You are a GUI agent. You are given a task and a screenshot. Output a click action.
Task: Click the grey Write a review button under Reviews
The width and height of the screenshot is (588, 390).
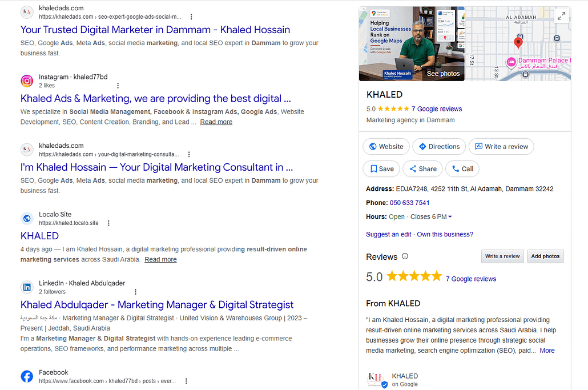pyautogui.click(x=502, y=256)
